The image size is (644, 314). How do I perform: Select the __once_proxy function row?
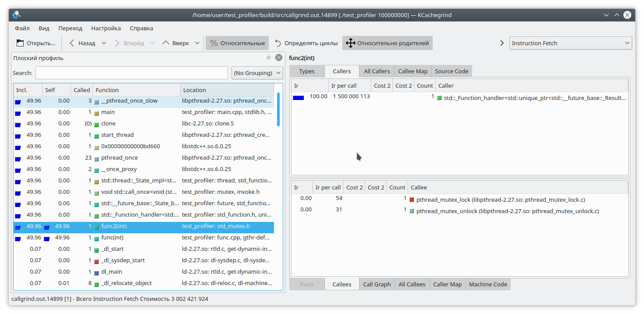point(144,169)
